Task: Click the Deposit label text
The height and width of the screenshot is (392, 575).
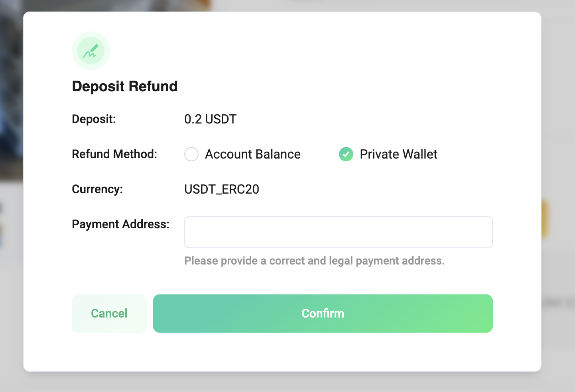Action: [x=94, y=119]
